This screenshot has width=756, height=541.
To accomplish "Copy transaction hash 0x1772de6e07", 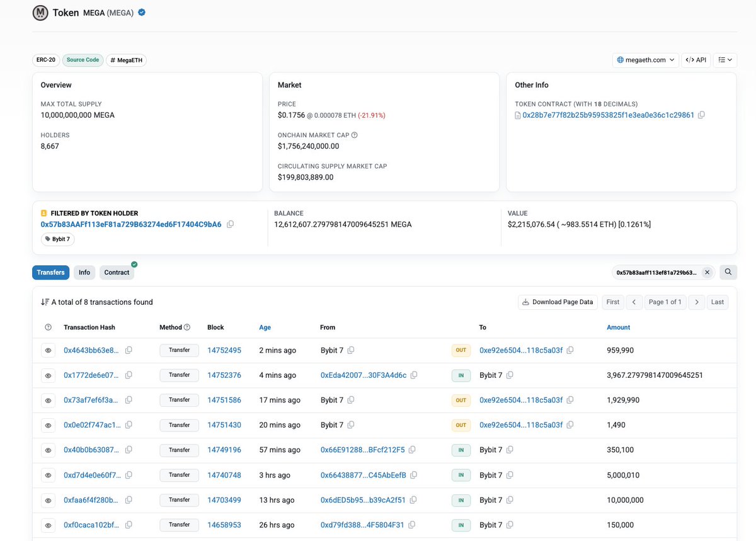I will point(129,375).
